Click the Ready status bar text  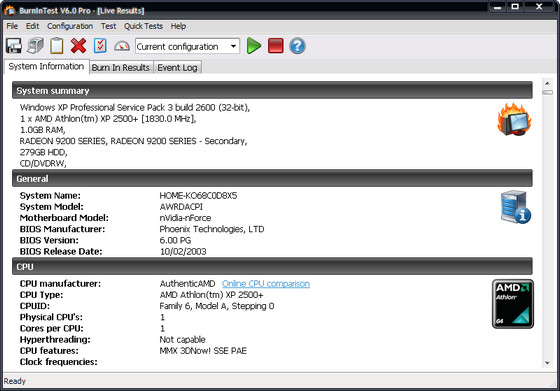point(15,381)
